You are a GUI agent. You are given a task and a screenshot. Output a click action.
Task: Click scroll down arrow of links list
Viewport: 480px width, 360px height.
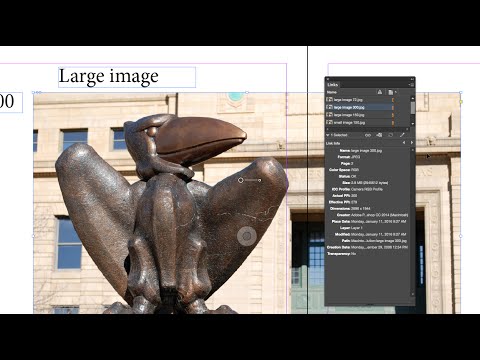413,124
